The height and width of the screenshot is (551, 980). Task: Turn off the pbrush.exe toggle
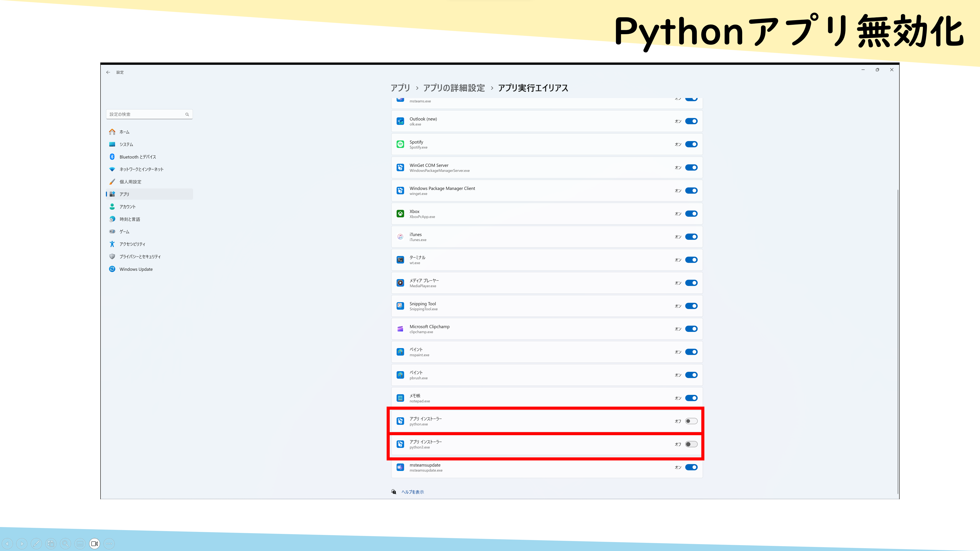point(691,375)
